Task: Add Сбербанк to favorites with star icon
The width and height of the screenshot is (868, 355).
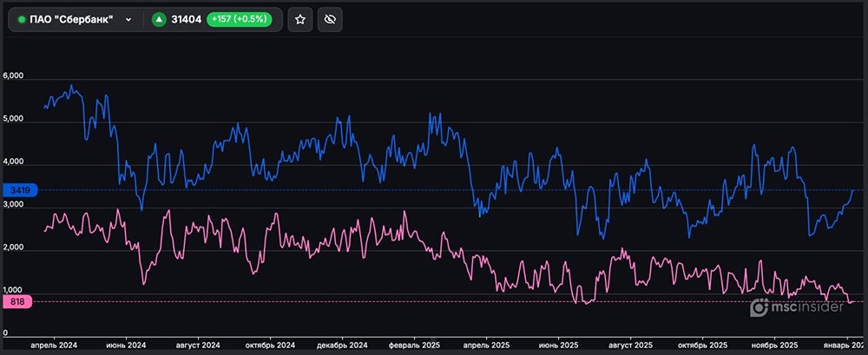Action: tap(300, 19)
